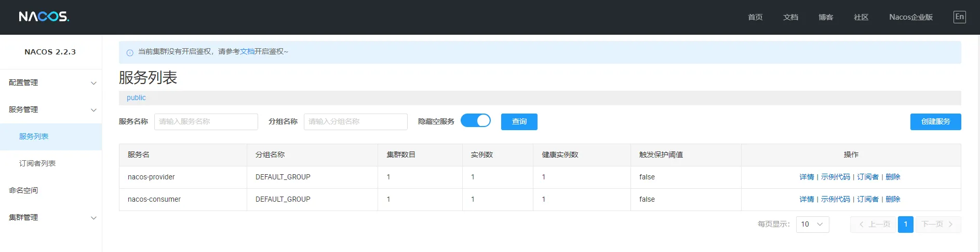Switch language with the En icon
Image resolution: width=980 pixels, height=252 pixels.
[959, 17]
